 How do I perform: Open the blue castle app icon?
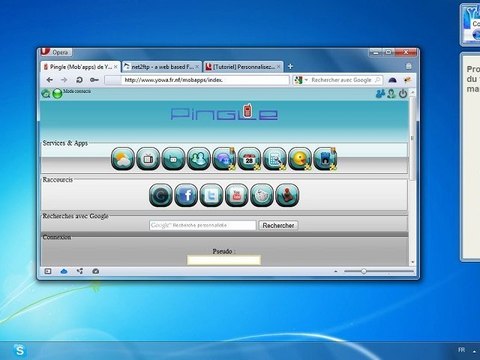pyautogui.click(x=325, y=159)
